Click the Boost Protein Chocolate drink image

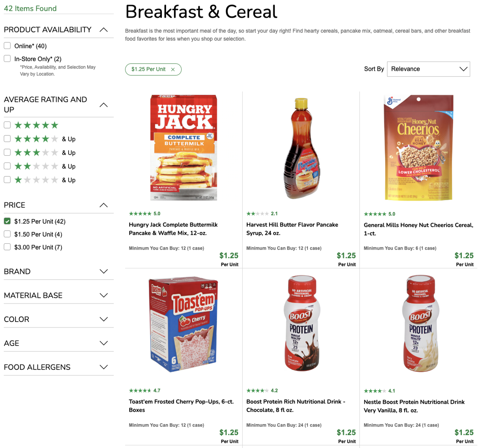pos(301,323)
